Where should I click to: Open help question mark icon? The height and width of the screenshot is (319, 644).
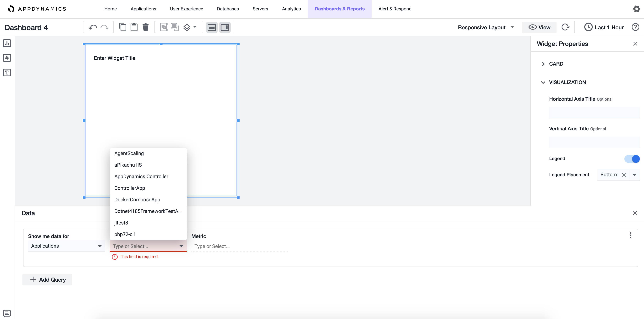click(635, 27)
